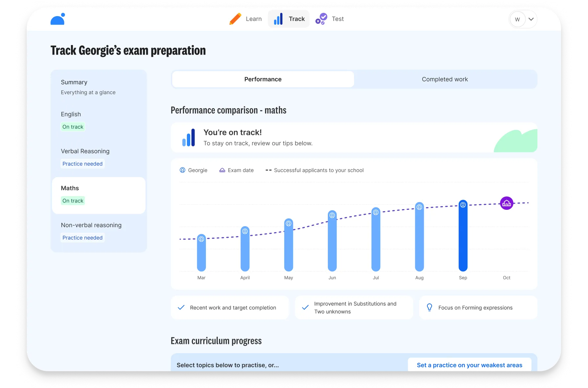
Task: Click the Oct axis label
Action: point(507,278)
